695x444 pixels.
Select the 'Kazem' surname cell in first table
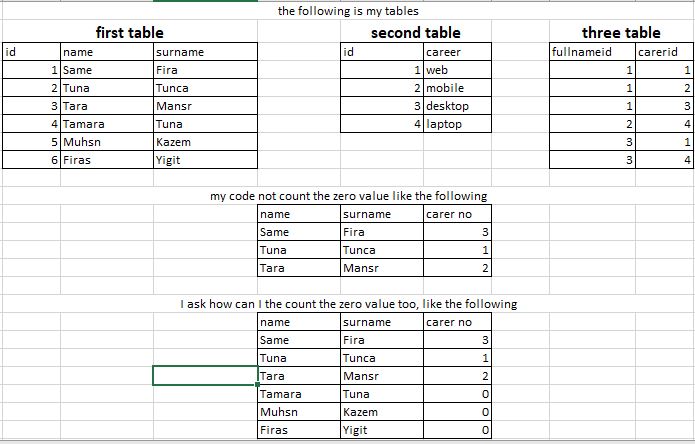click(x=205, y=142)
